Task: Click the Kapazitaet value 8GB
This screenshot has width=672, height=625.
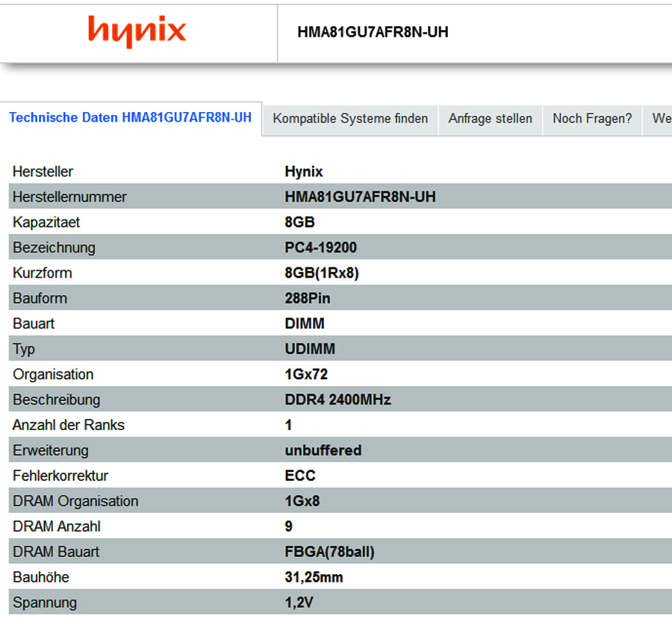Action: [300, 223]
